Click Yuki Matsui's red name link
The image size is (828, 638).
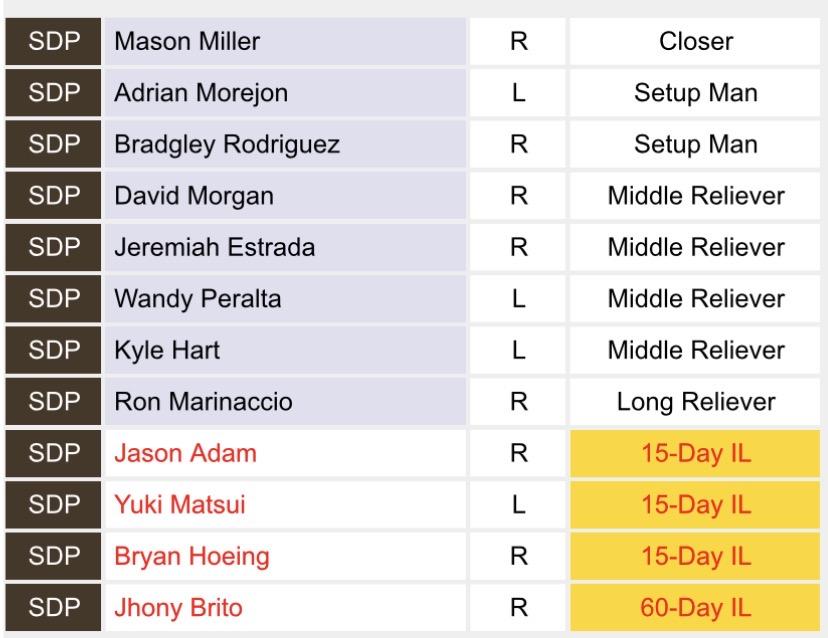pos(180,505)
